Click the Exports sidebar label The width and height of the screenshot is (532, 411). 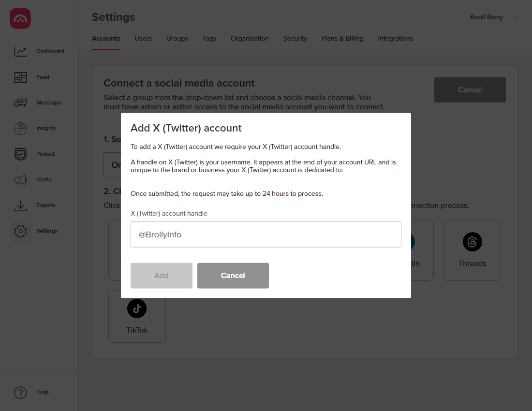(x=45, y=205)
